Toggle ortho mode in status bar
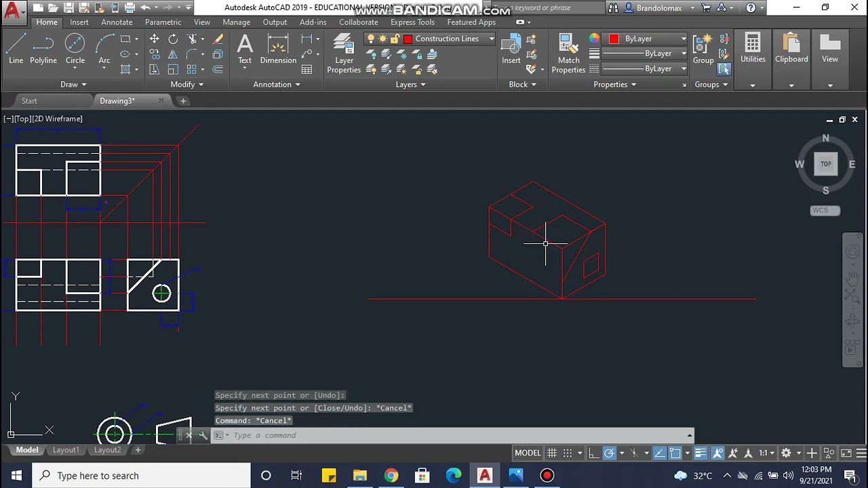 tap(593, 453)
